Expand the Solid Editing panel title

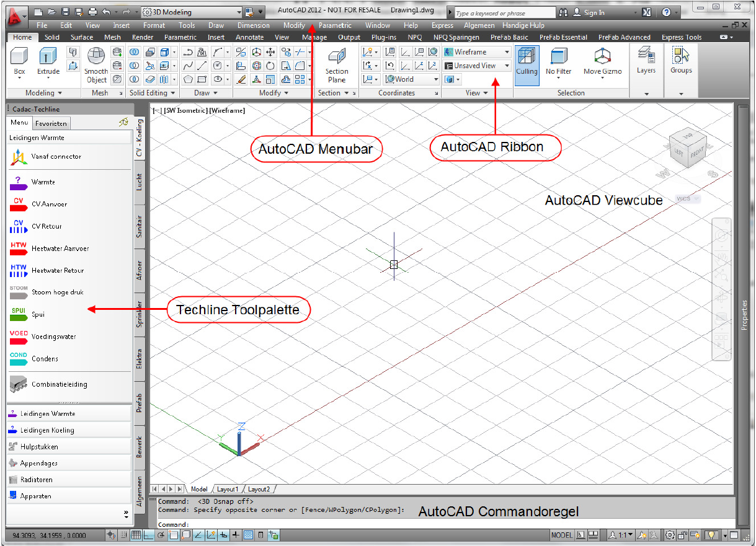pos(151,93)
